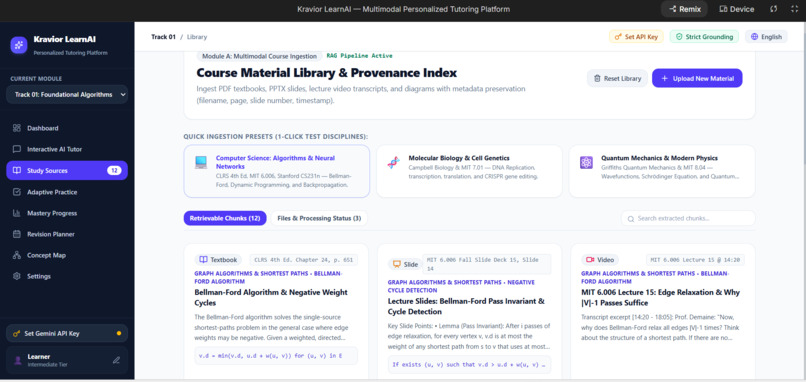806x382 pixels.
Task: Click the bar chart icon for Mastery Progress
Action: [16, 213]
